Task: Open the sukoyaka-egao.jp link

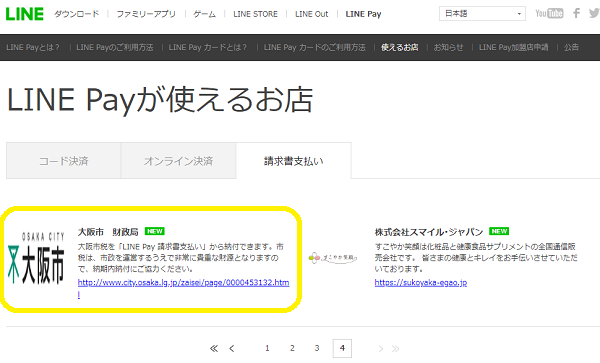Action: 421,283
